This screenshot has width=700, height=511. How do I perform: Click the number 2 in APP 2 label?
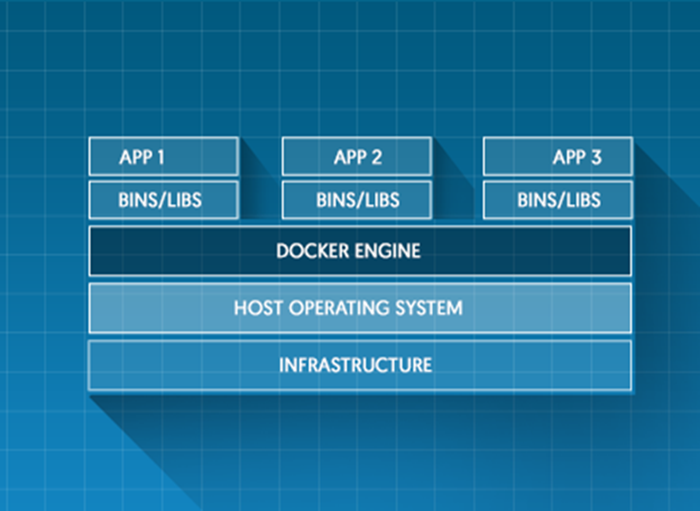376,157
